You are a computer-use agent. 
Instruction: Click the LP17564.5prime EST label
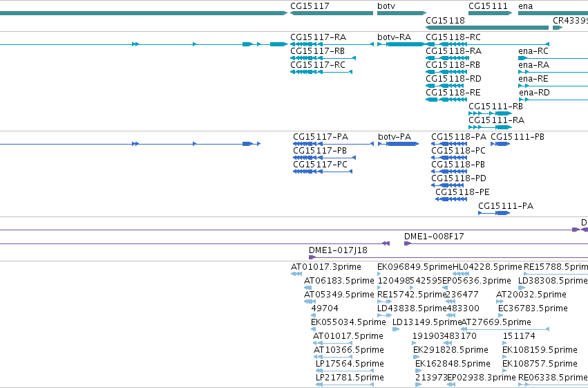click(x=350, y=364)
